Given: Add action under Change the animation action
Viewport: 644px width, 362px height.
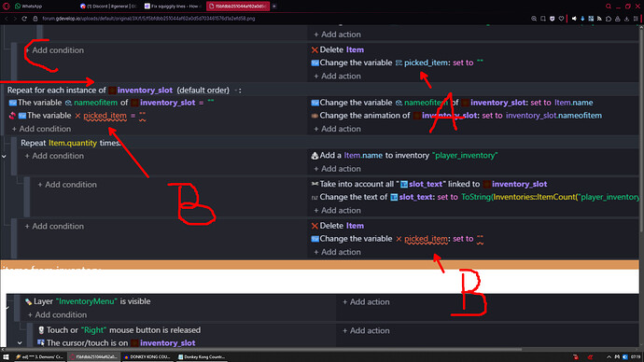Looking at the screenshot, I should point(337,129).
